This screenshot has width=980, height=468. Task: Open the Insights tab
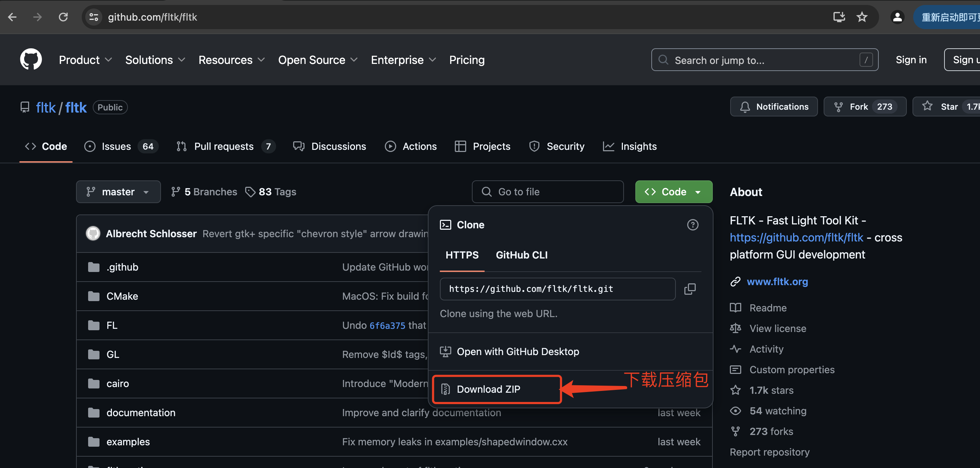pyautogui.click(x=630, y=146)
